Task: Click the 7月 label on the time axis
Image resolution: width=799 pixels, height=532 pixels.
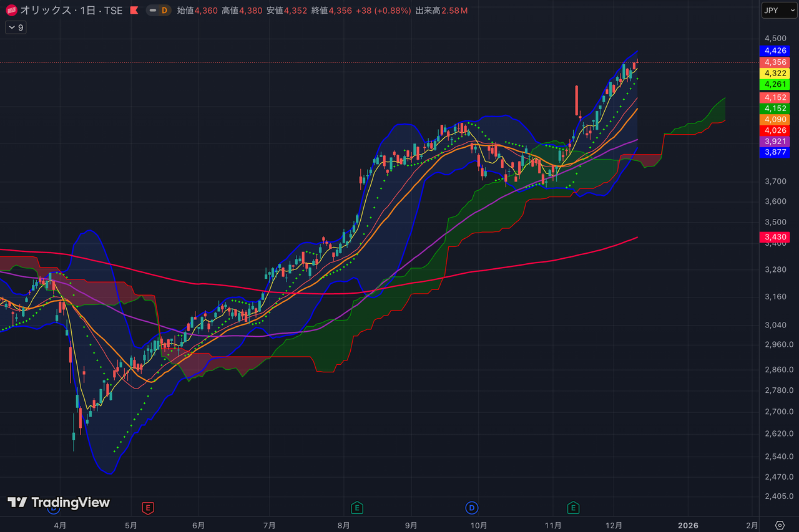Action: click(270, 525)
